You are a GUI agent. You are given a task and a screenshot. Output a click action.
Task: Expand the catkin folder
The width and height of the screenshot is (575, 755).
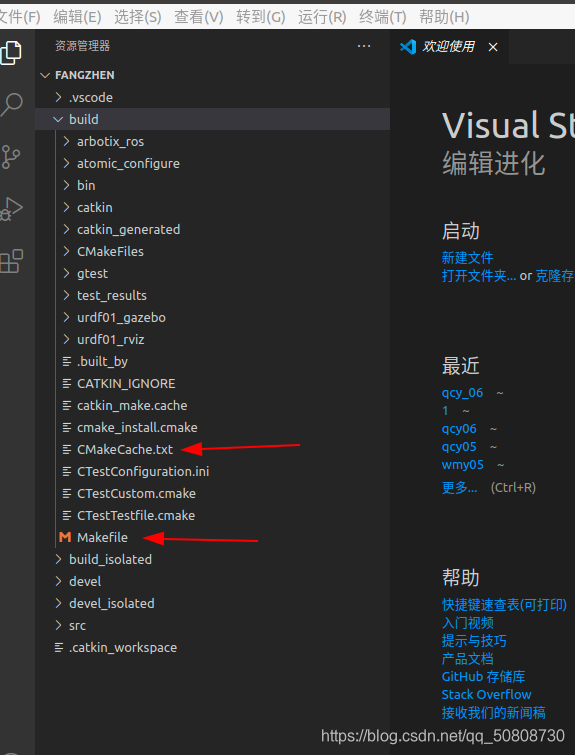[x=66, y=208]
